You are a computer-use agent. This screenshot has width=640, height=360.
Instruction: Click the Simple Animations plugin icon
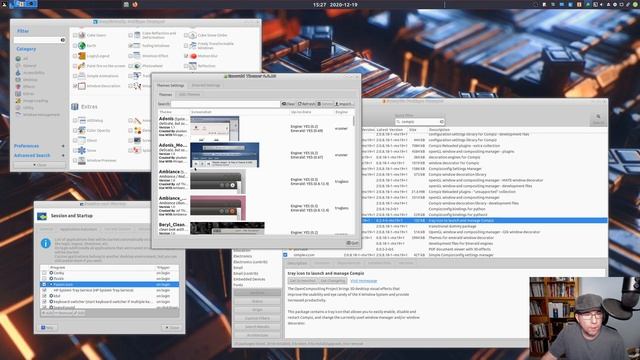click(82, 76)
